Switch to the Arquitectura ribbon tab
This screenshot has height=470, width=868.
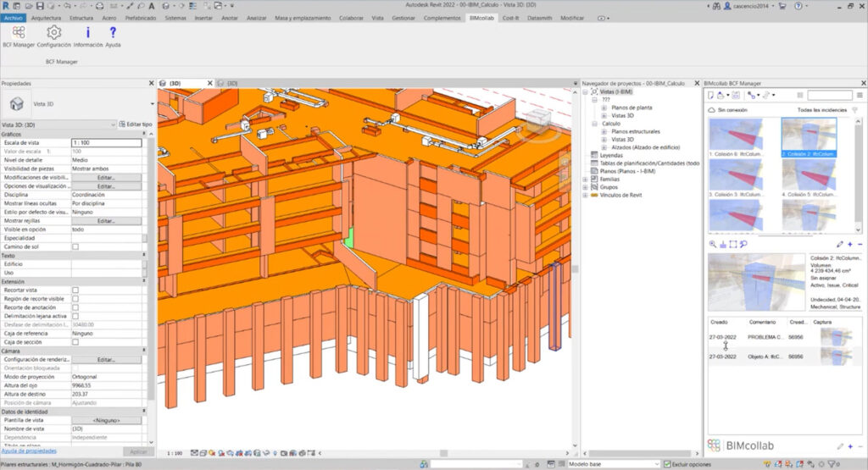coord(46,17)
